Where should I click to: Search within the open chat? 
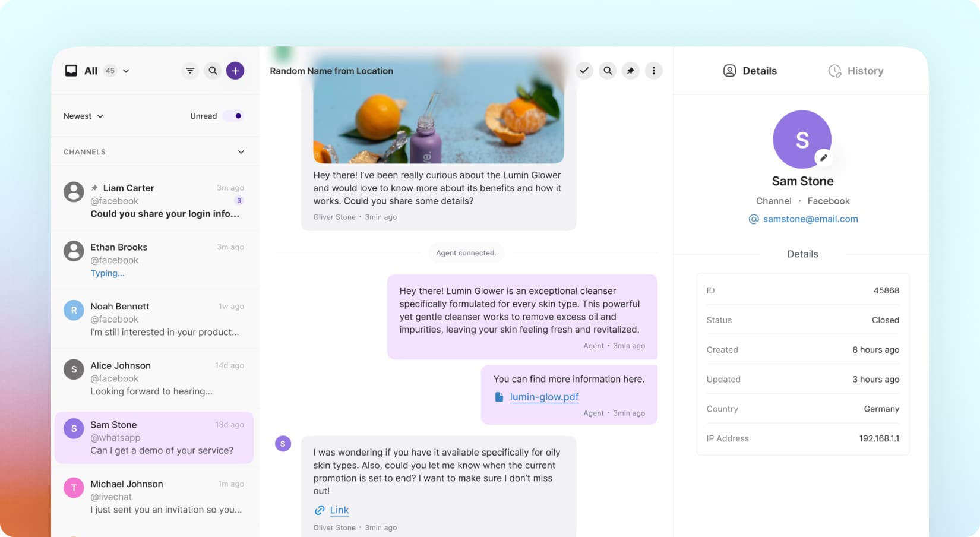[x=608, y=71]
